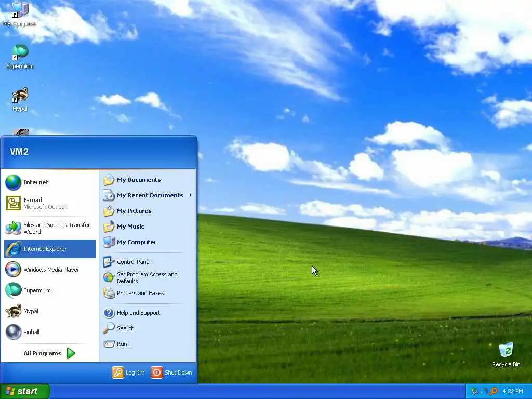Click the Printers and Faxes text
This screenshot has height=399, width=532.
(x=140, y=293)
